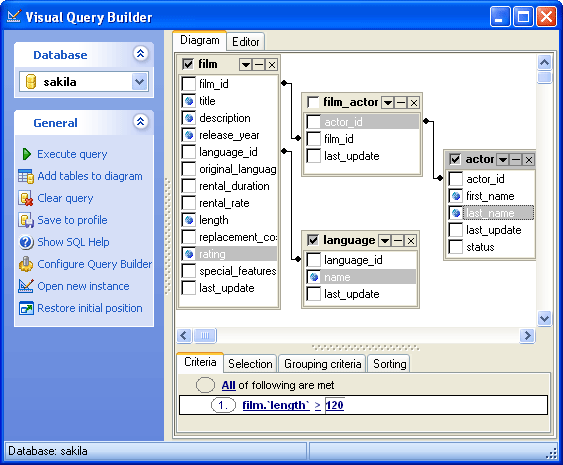Click the diagram scroll right arrow
Image resolution: width=563 pixels, height=465 pixels.
click(x=527, y=336)
